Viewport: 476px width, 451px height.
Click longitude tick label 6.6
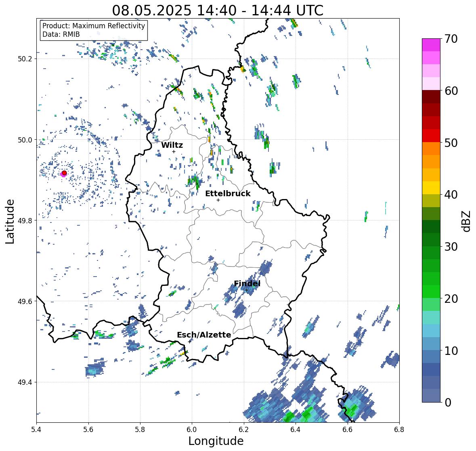(x=348, y=430)
